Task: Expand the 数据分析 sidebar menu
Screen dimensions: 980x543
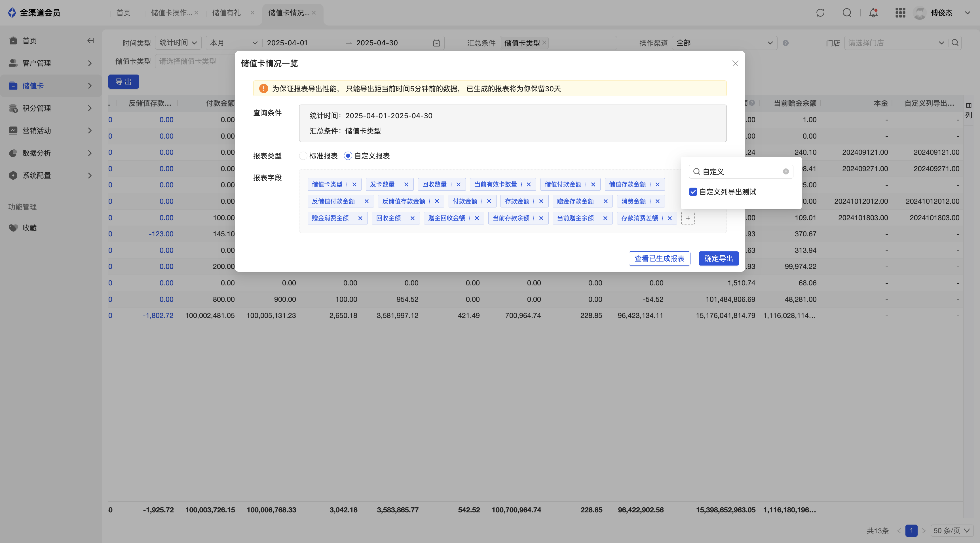Action: tap(50, 153)
